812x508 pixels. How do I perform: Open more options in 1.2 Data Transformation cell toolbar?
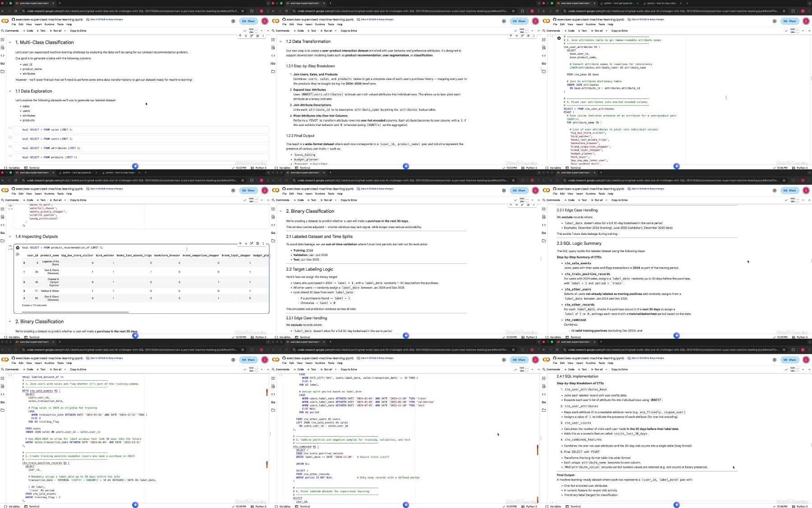point(534,36)
